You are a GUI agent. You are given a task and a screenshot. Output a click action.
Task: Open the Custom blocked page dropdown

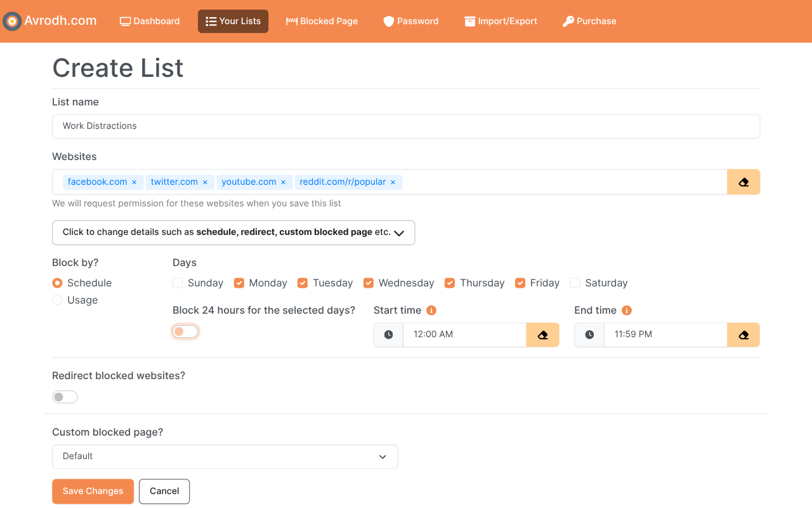[x=225, y=457]
